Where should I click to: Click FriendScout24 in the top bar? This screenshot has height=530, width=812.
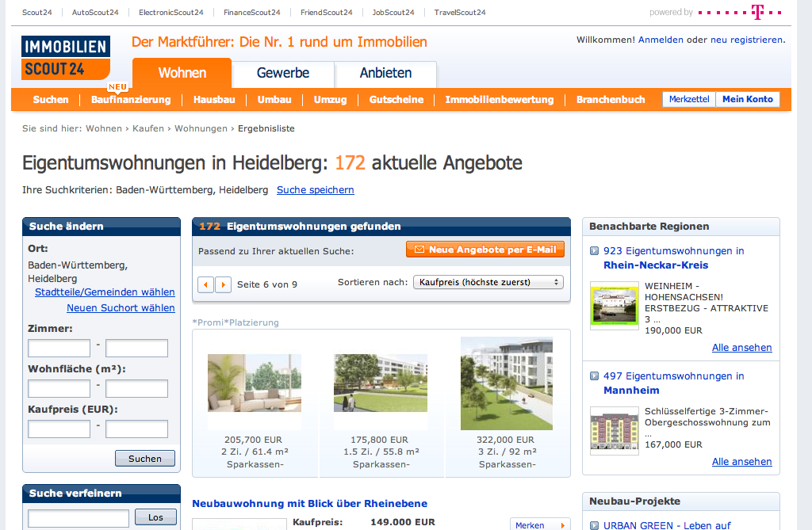pyautogui.click(x=326, y=13)
